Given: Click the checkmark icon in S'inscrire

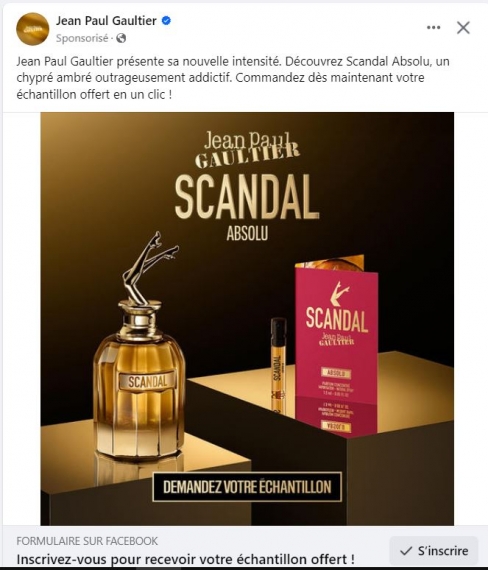Looking at the screenshot, I should [x=406, y=551].
